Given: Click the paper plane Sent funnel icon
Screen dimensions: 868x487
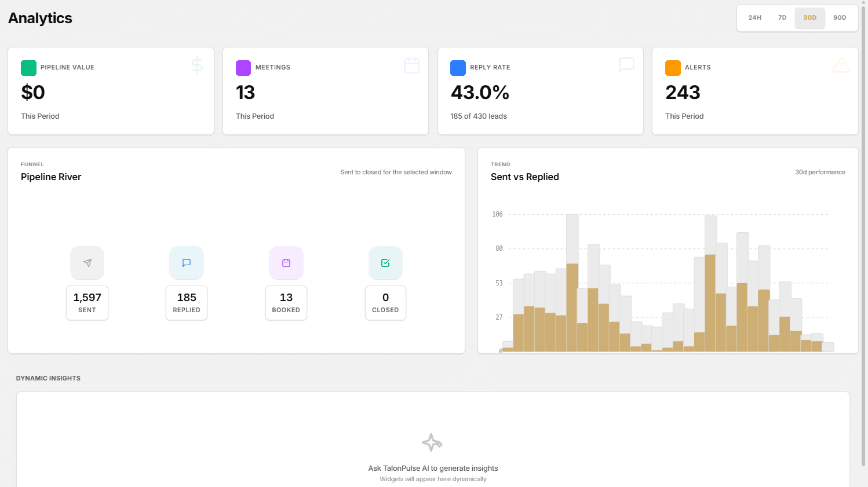Looking at the screenshot, I should [87, 263].
